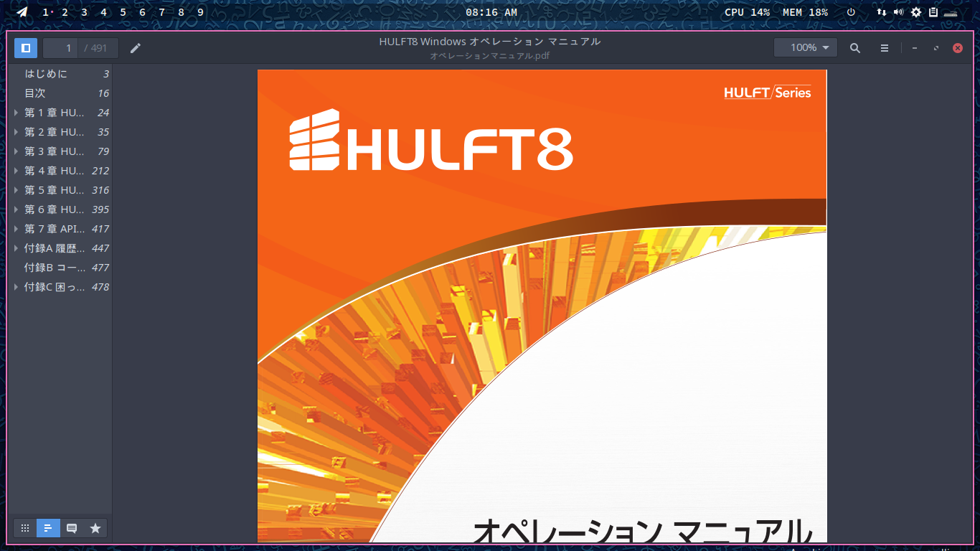
Task: Open the 100% zoom dropdown
Action: [806, 48]
